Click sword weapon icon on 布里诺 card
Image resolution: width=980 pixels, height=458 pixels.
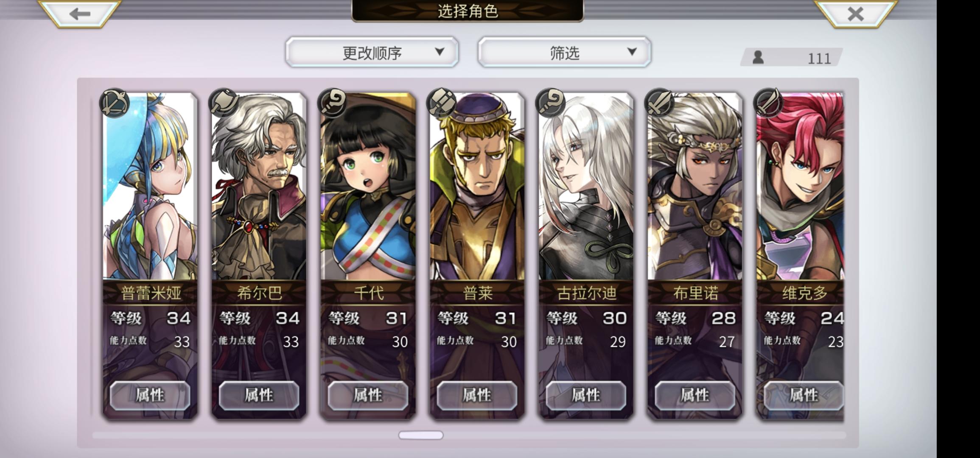[x=659, y=103]
